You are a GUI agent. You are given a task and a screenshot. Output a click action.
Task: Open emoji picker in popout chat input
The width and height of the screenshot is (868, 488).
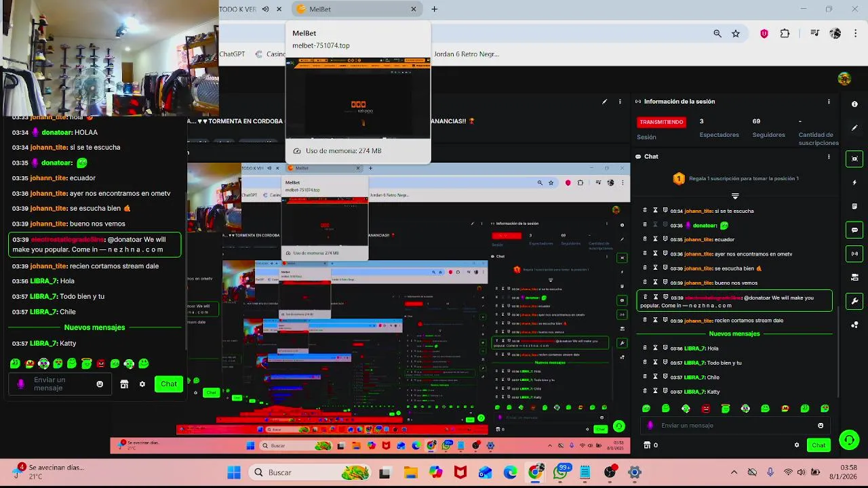[x=100, y=384]
